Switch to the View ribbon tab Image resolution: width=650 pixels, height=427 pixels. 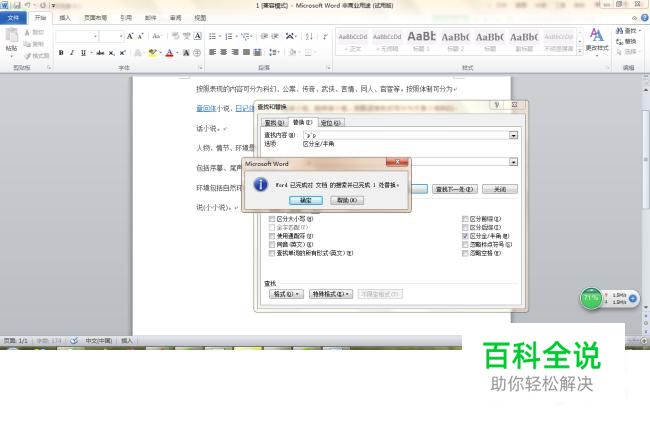click(200, 18)
